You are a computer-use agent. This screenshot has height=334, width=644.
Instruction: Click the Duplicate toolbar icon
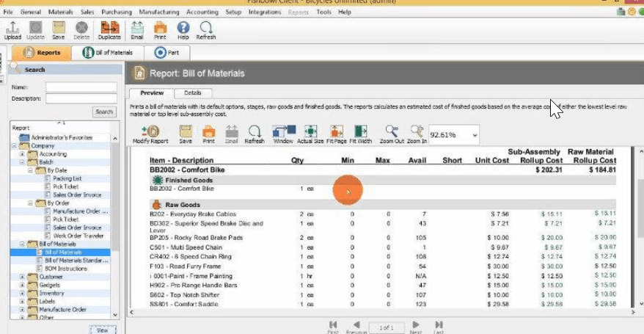(x=109, y=31)
